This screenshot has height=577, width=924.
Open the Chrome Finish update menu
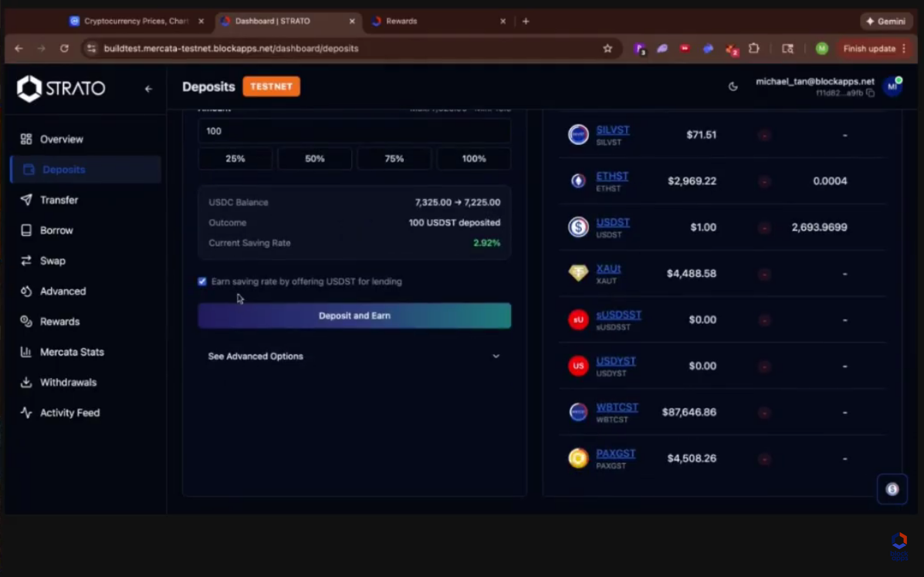tap(875, 49)
